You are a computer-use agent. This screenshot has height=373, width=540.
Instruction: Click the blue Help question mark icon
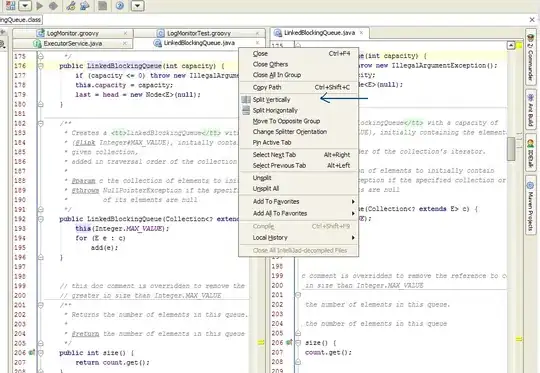[x=120, y=6]
